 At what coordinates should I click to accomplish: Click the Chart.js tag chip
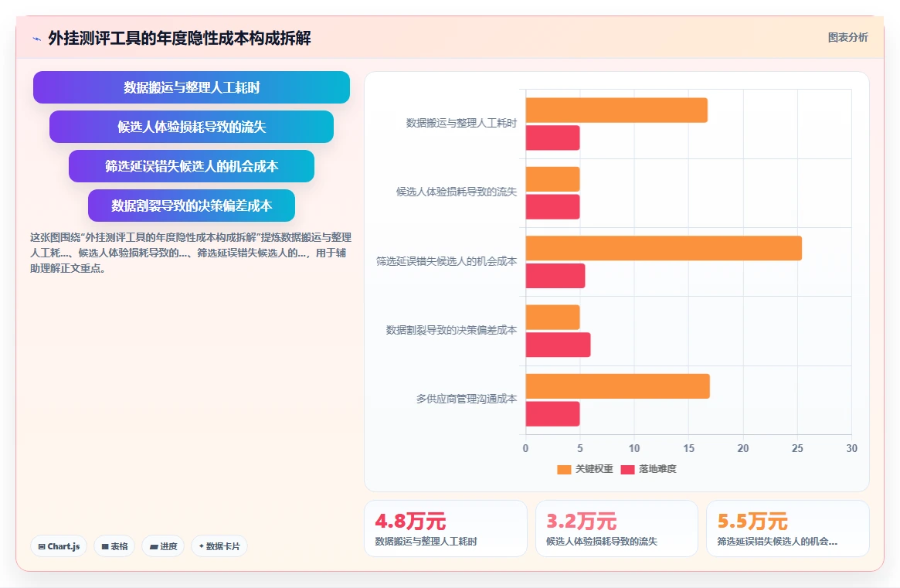click(x=59, y=546)
